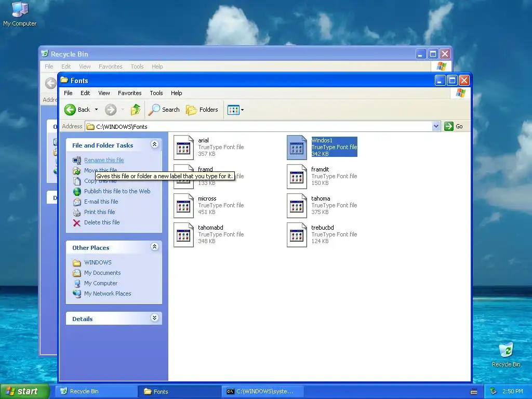Select the Windos1 font file icon

coord(297,147)
